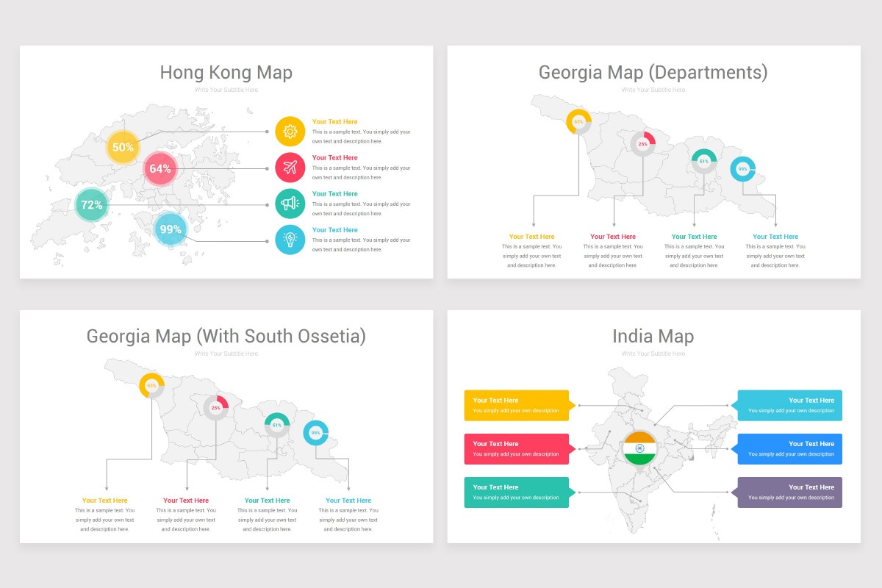This screenshot has width=882, height=588.
Task: Expand the teal 99% donut on South Ossetia map
Action: point(315,433)
